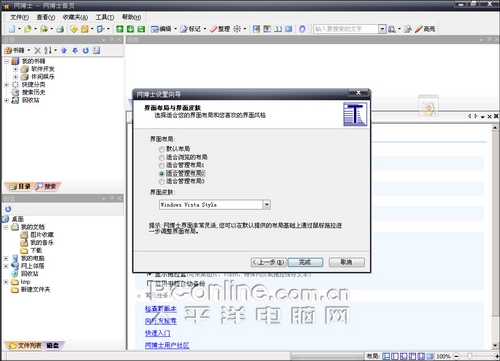Select the 适合管理布局1 radio button
This screenshot has width=500, height=361.
[162, 165]
